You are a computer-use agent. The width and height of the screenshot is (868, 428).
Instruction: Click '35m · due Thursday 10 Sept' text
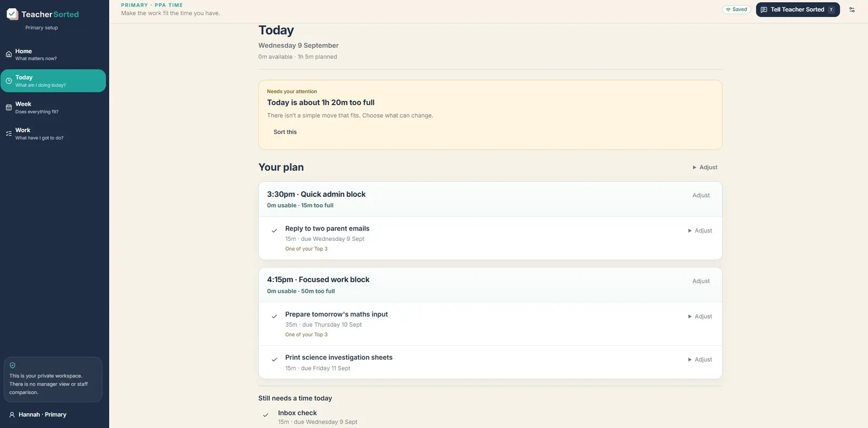323,325
